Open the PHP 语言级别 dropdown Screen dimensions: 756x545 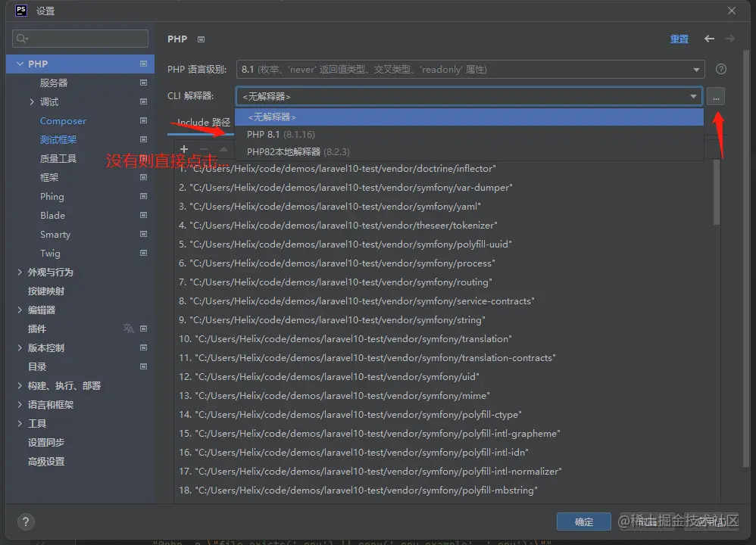[x=470, y=70]
